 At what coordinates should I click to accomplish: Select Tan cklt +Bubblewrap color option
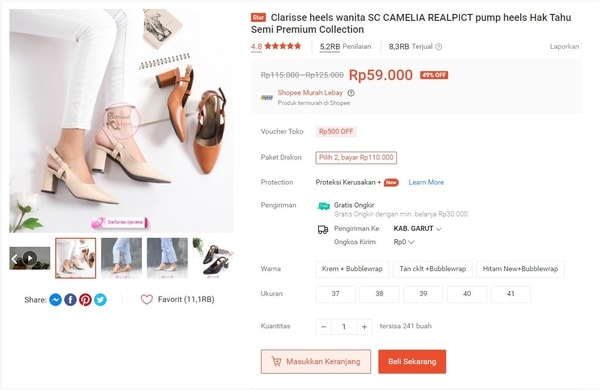[432, 269]
